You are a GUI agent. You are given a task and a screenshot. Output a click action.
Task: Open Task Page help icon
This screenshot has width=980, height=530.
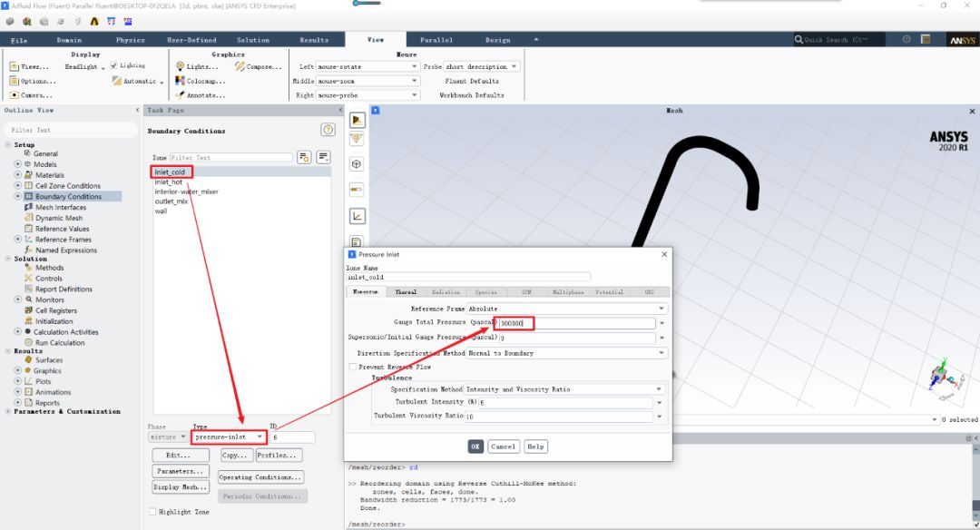328,130
